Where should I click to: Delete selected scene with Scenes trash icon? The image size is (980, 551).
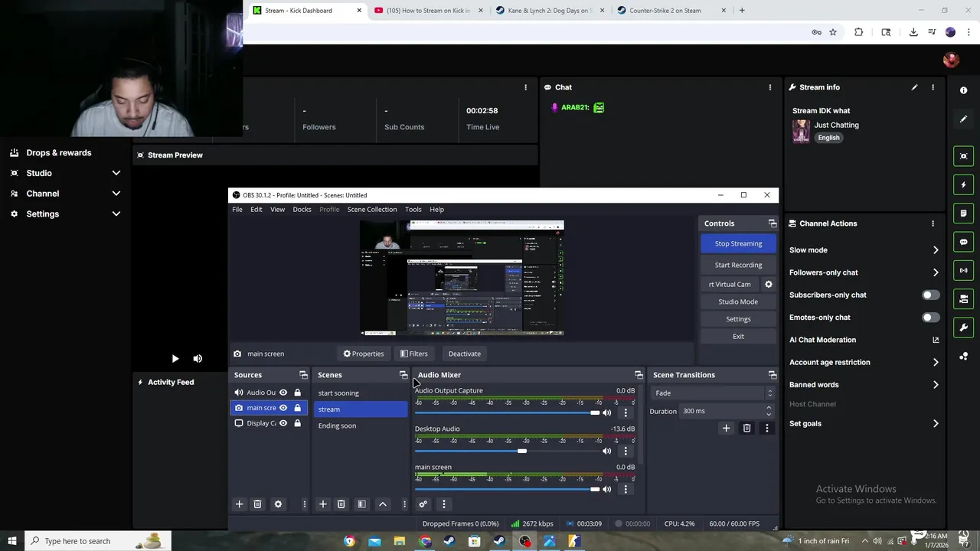[341, 504]
